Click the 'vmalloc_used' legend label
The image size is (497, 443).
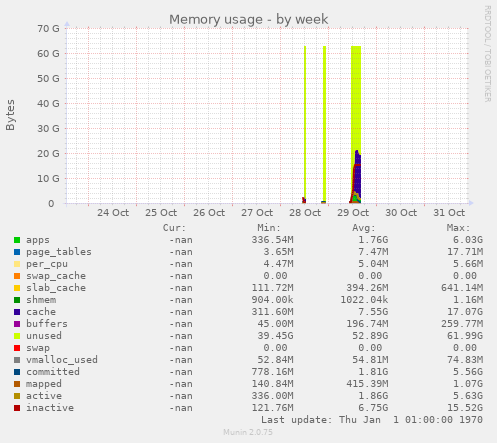(x=62, y=360)
